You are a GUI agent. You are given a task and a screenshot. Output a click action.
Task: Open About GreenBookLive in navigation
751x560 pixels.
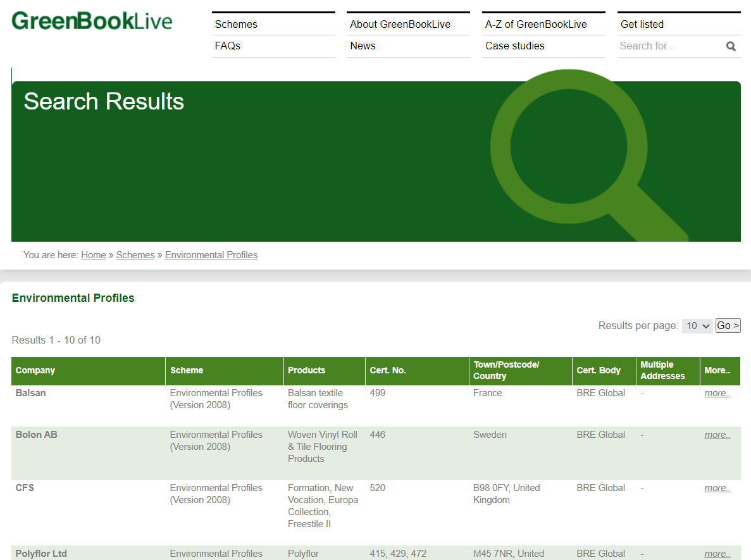pyautogui.click(x=400, y=25)
